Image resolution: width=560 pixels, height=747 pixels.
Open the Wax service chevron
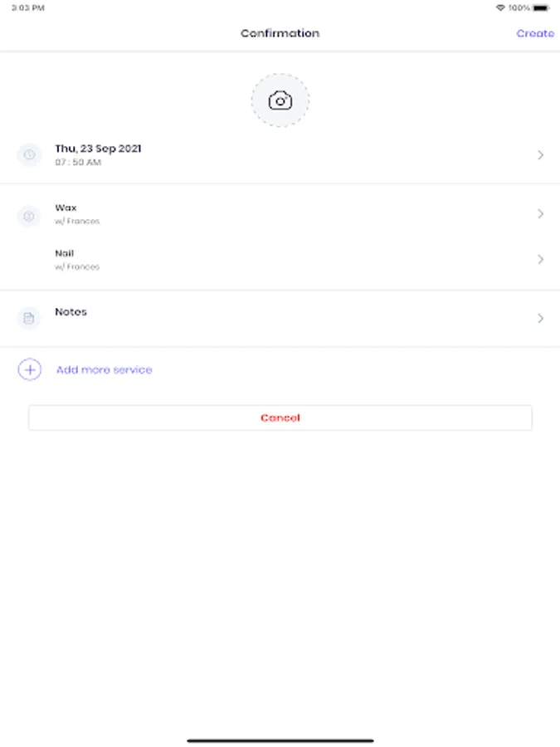(540, 214)
